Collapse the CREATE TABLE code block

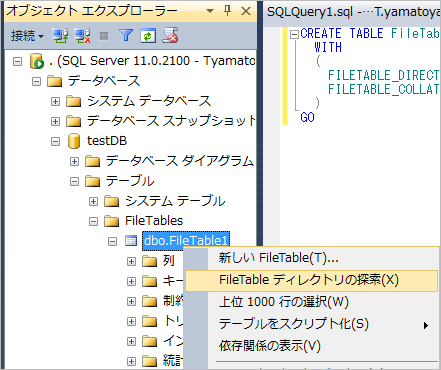[x=294, y=34]
